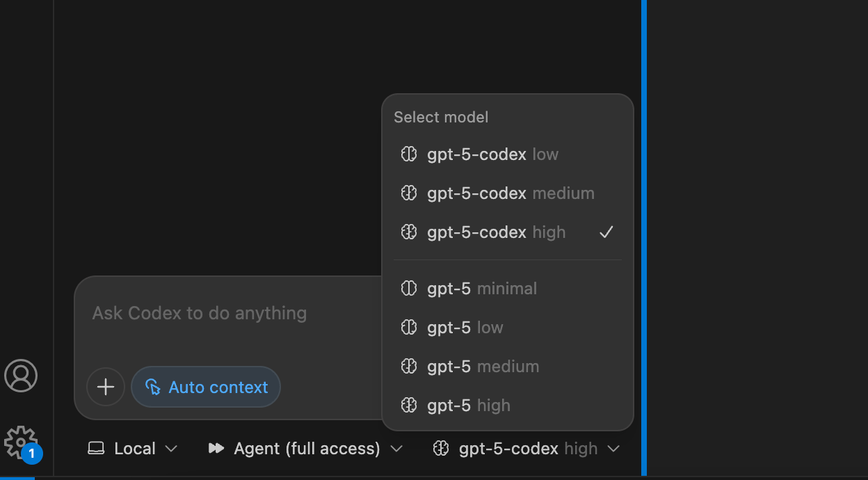Switch to gpt-5 high model
Viewport: 868px width, 480px height.
tap(468, 406)
